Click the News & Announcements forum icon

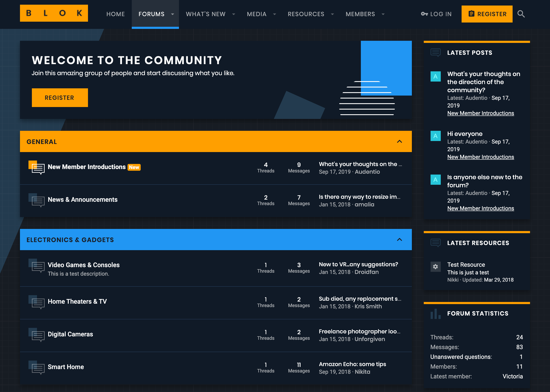(x=37, y=200)
